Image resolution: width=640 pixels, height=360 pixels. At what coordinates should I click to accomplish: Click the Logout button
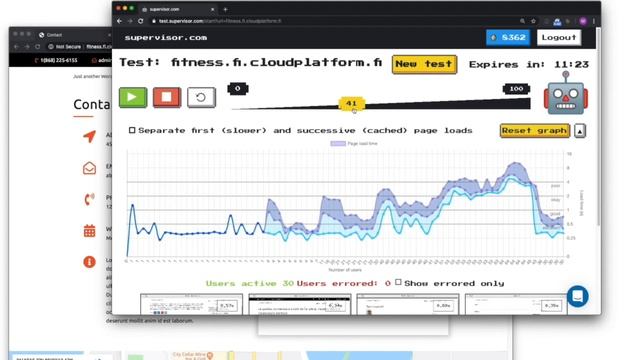[x=559, y=38]
